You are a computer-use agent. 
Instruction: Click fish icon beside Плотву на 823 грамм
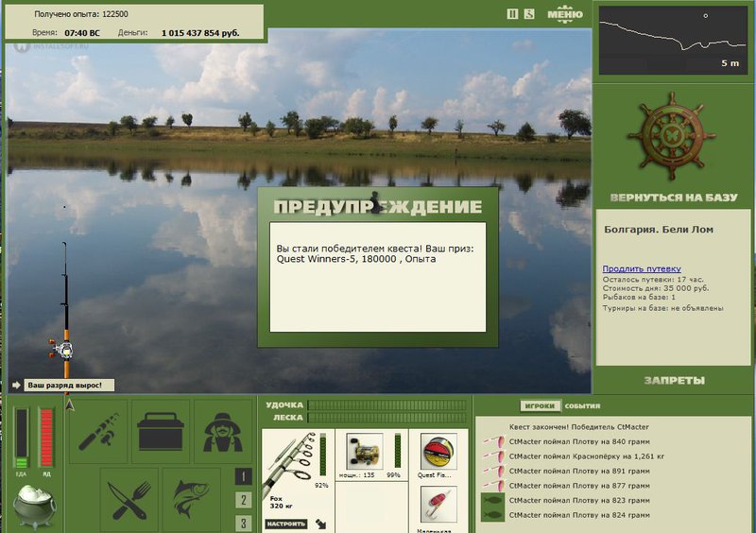492,500
